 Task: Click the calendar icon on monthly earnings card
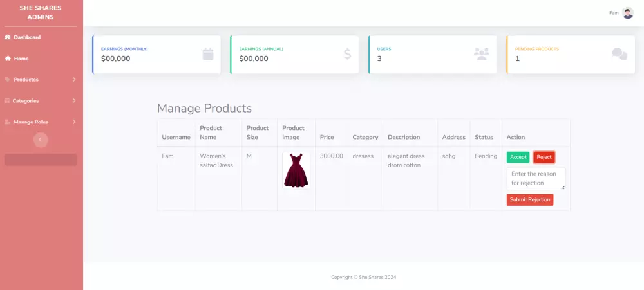coord(208,54)
